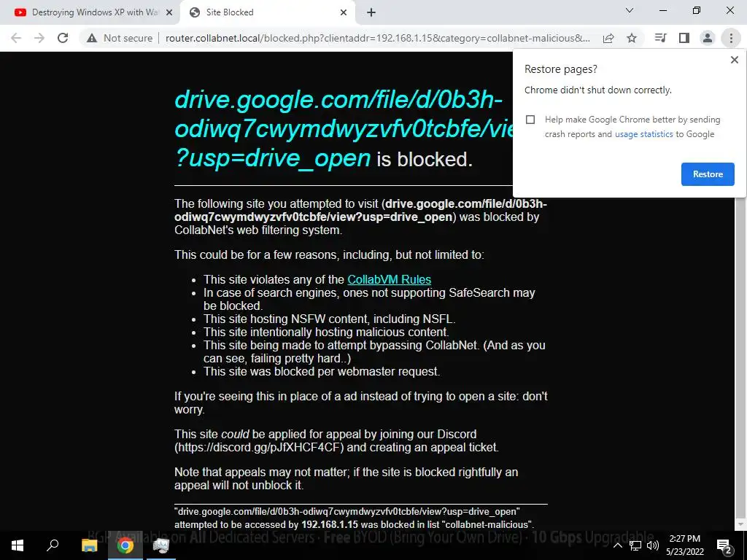Open the notification center icon

(724, 545)
